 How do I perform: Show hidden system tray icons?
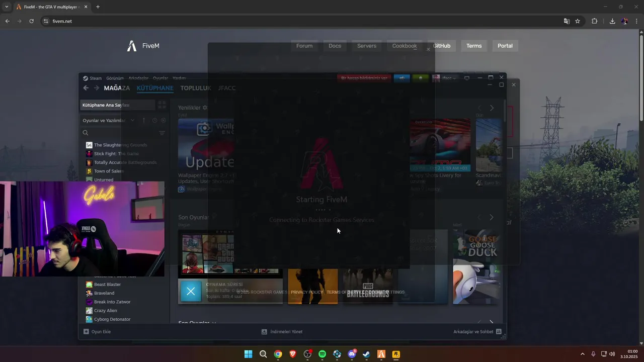583,354
